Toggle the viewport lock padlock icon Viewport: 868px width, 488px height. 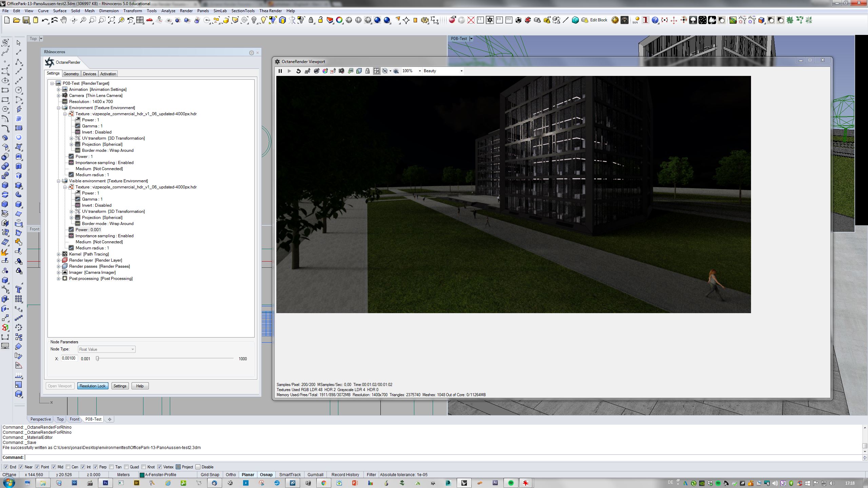[368, 71]
